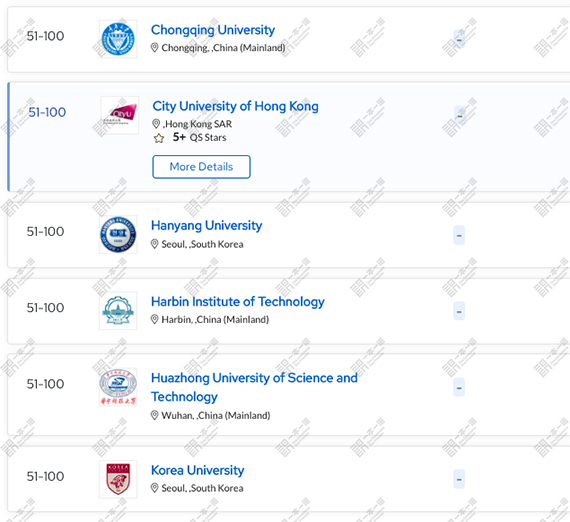Screen dimensions: 570x522
Task: Click the location pin beside Hong Kong SAR
Action: click(156, 124)
